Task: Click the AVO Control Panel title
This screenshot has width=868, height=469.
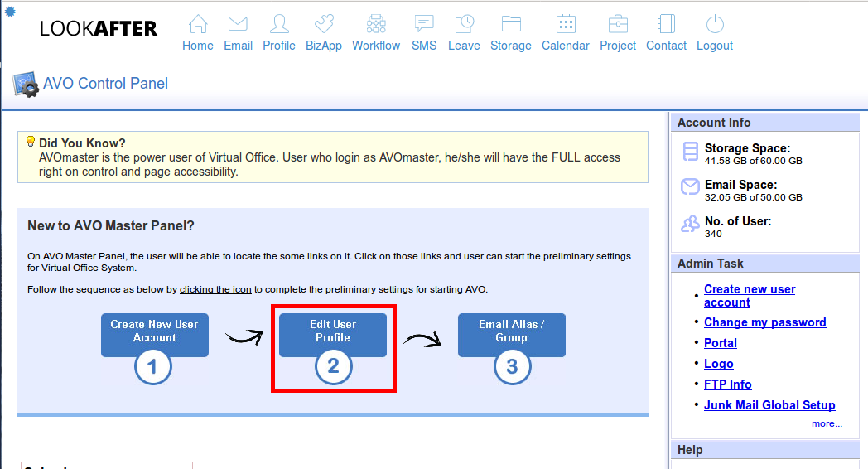Action: click(105, 83)
